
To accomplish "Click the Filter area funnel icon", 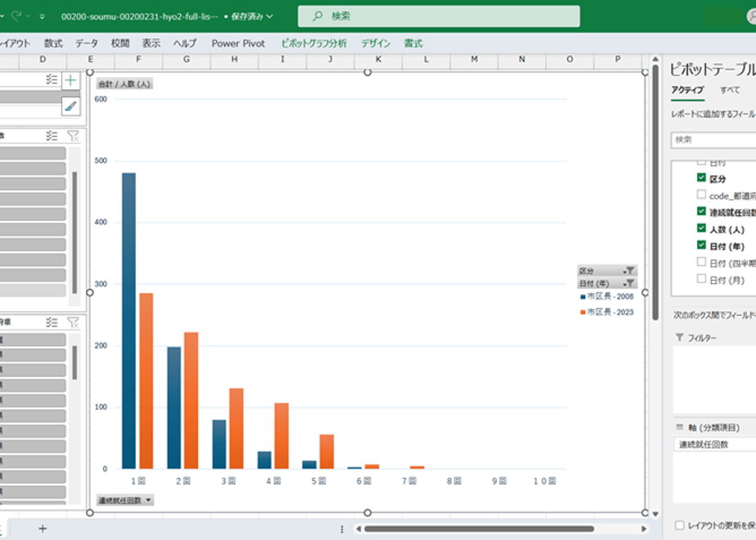I will pyautogui.click(x=679, y=337).
